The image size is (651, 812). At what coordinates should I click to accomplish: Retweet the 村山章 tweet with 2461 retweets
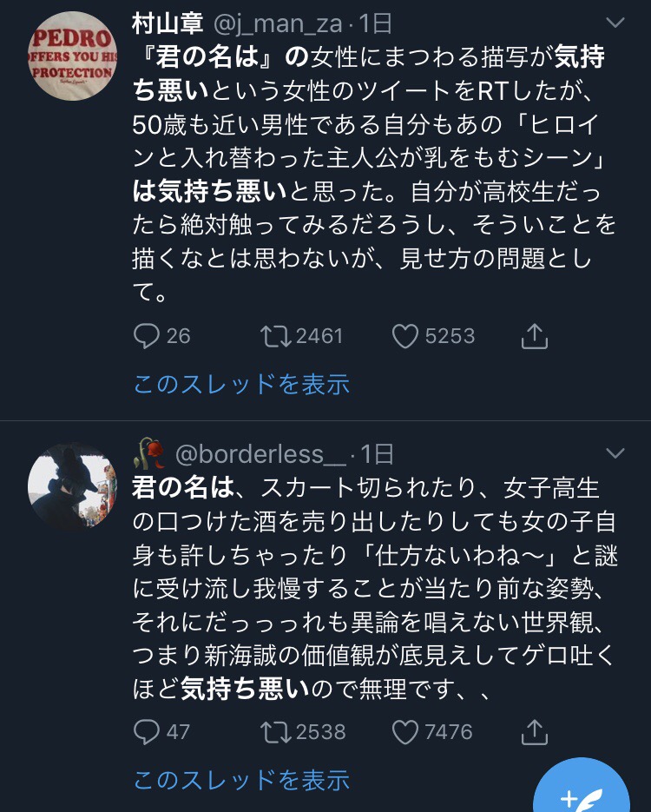276,335
